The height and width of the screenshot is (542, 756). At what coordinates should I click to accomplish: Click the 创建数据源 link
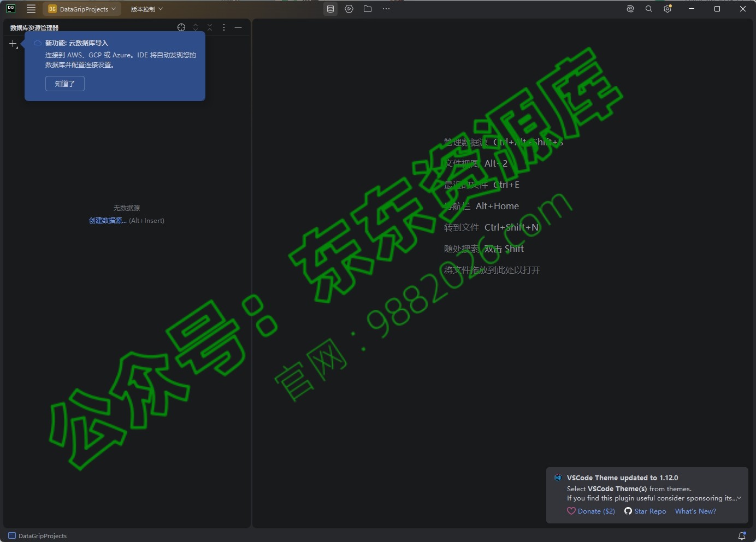point(108,220)
